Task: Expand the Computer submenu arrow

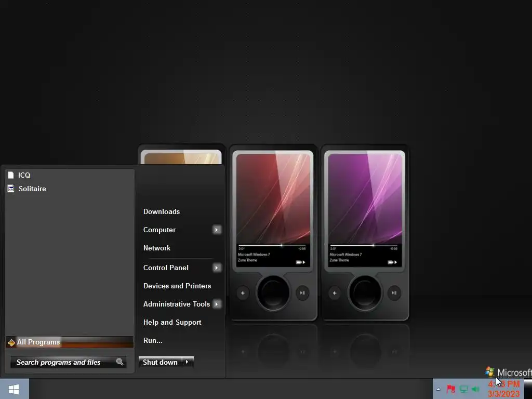Action: click(x=217, y=230)
